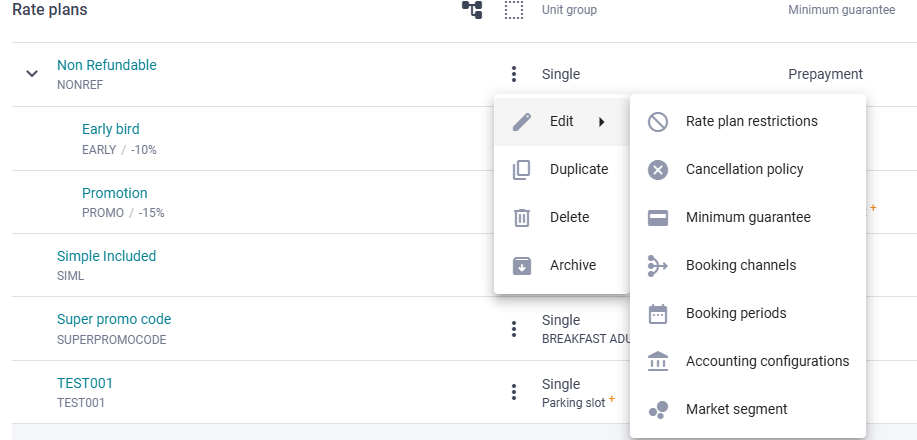Click the hierarchy tree view icon
Image resolution: width=917 pixels, height=440 pixels.
[x=472, y=9]
